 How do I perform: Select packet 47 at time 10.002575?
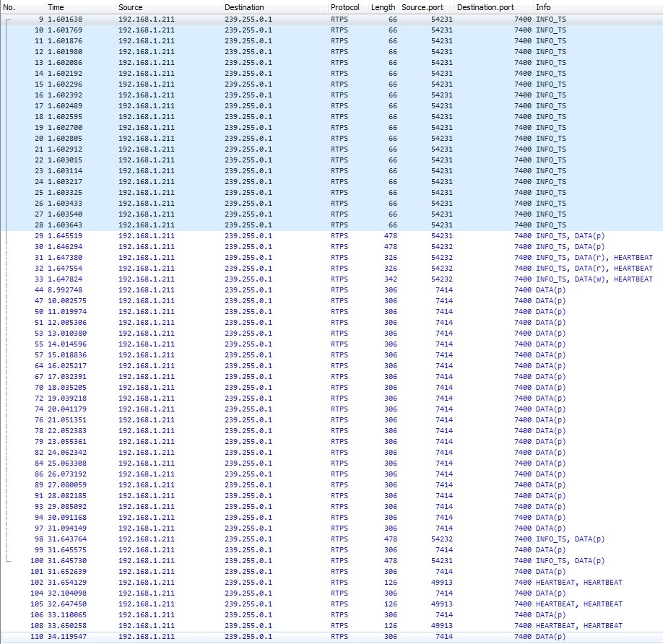pos(331,301)
